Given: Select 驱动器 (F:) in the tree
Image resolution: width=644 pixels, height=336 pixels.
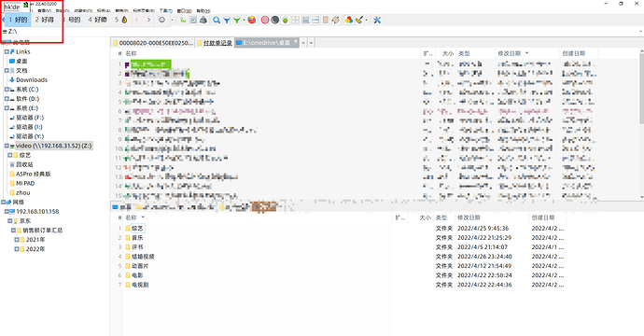Looking at the screenshot, I should pos(30,118).
